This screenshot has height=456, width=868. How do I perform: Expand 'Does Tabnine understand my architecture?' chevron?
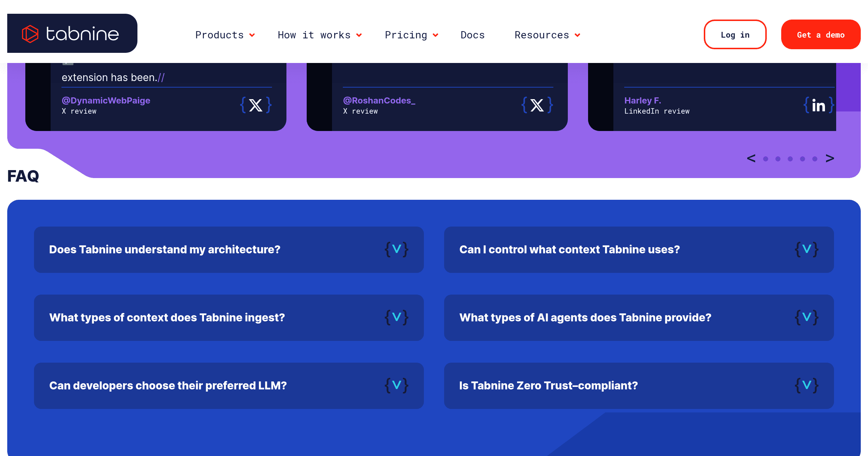coord(397,249)
